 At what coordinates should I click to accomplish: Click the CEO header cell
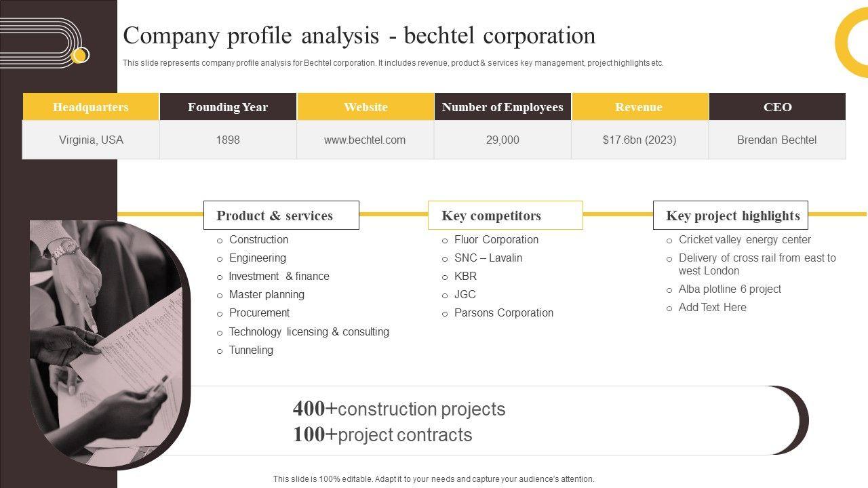point(777,107)
